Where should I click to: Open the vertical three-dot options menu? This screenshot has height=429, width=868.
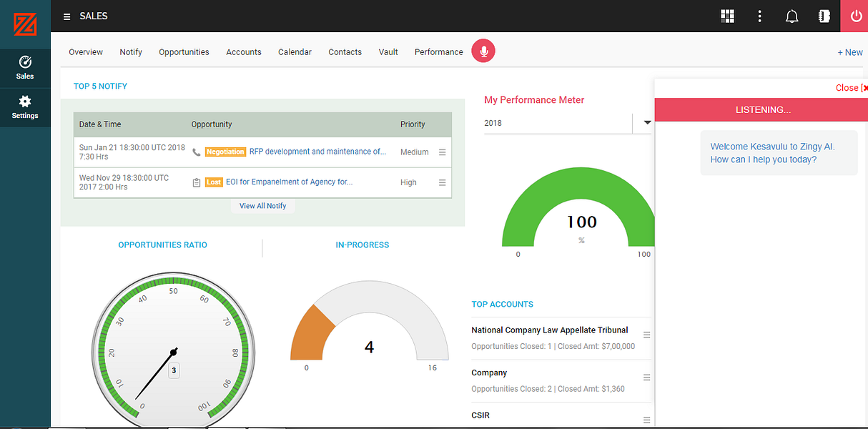coord(759,16)
